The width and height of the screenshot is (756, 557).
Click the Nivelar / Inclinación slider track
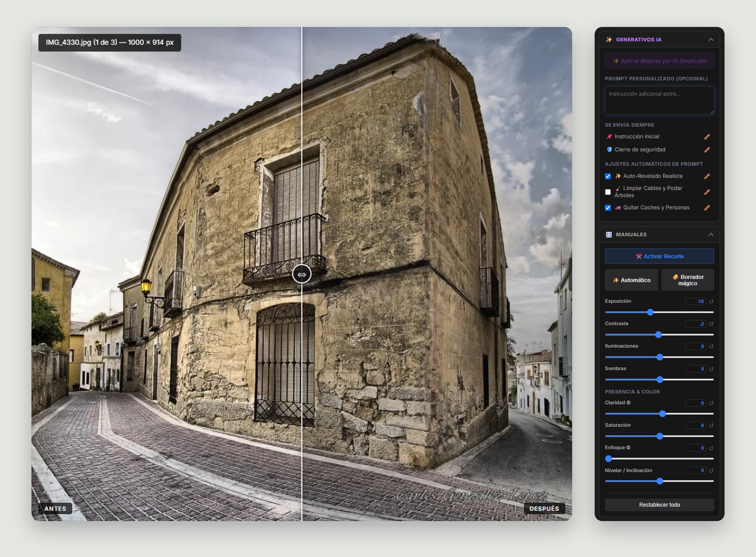[x=659, y=481]
